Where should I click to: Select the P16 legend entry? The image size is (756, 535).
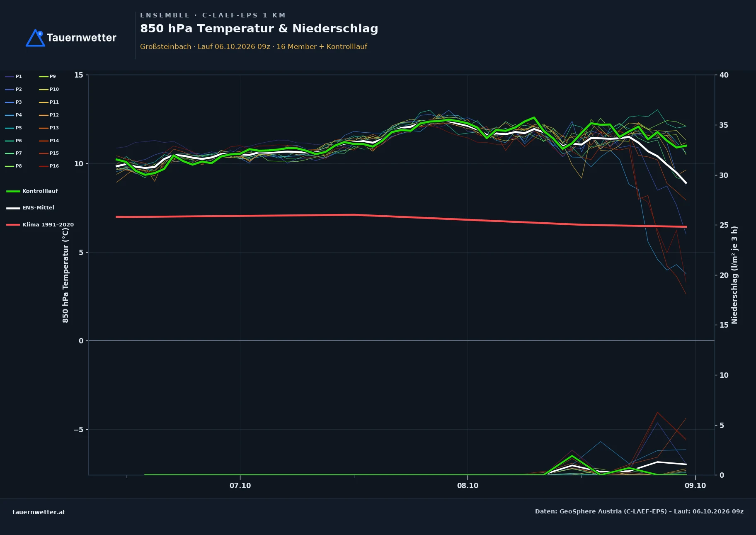pyautogui.click(x=49, y=166)
